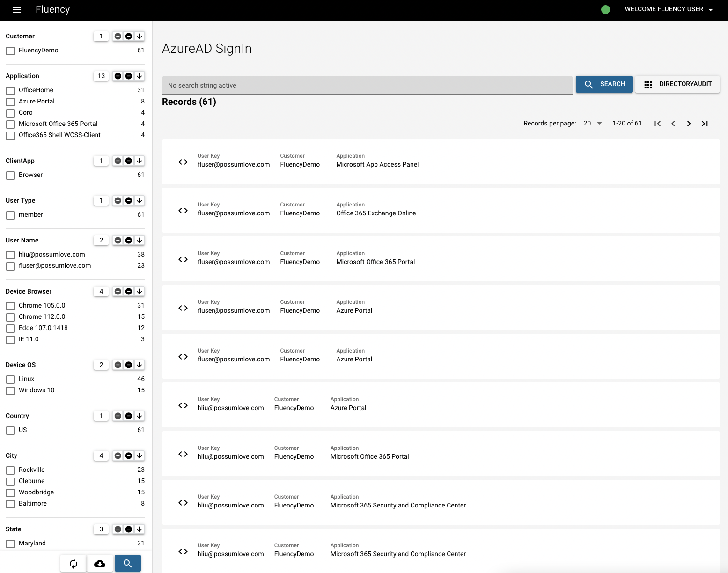Check the Coro application checkbox
This screenshot has height=573, width=728.
tap(10, 113)
